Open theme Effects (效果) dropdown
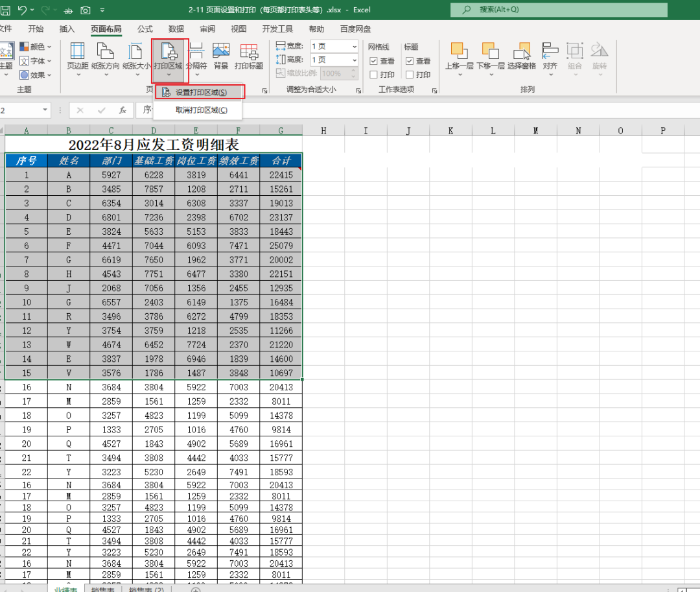 click(x=35, y=75)
